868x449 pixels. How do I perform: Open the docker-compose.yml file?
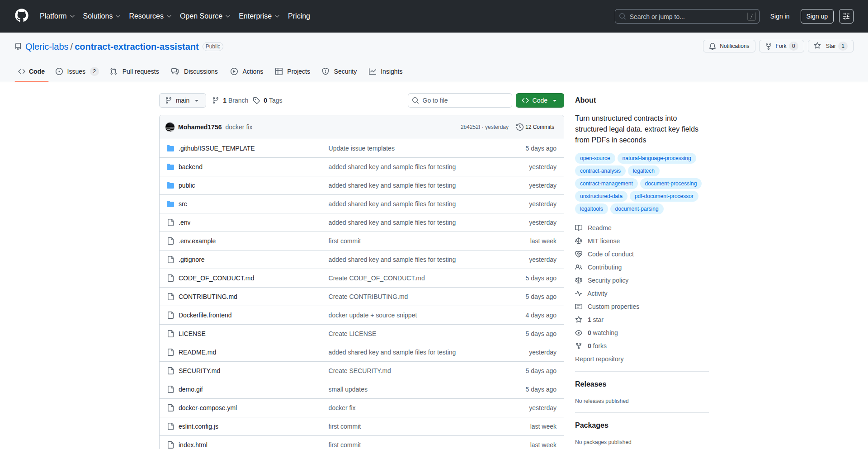[x=208, y=408]
